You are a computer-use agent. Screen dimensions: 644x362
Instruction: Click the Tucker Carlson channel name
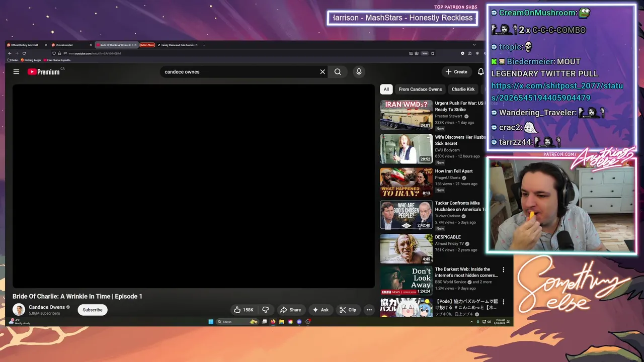tap(448, 216)
